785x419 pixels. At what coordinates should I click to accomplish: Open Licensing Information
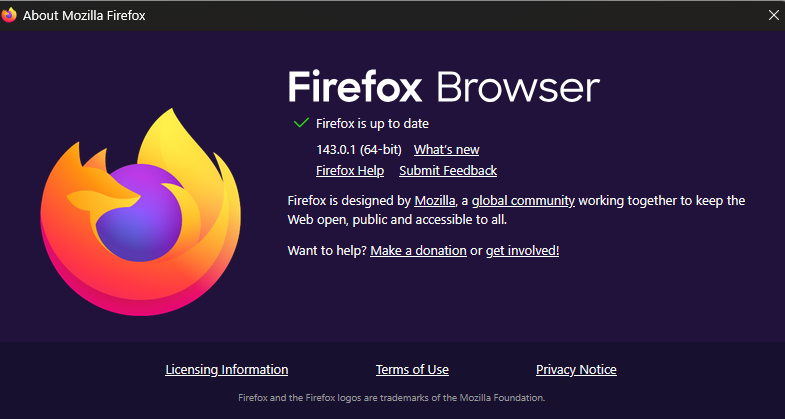(226, 370)
